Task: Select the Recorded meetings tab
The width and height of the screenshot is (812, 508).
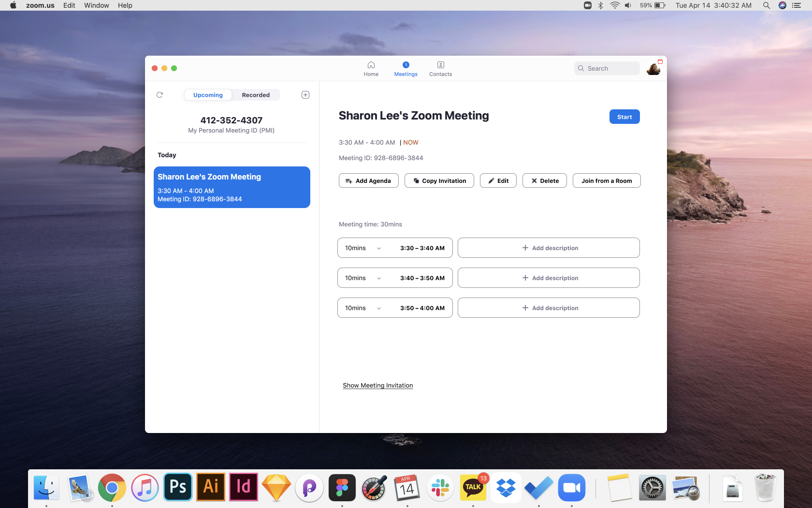Action: (256, 95)
